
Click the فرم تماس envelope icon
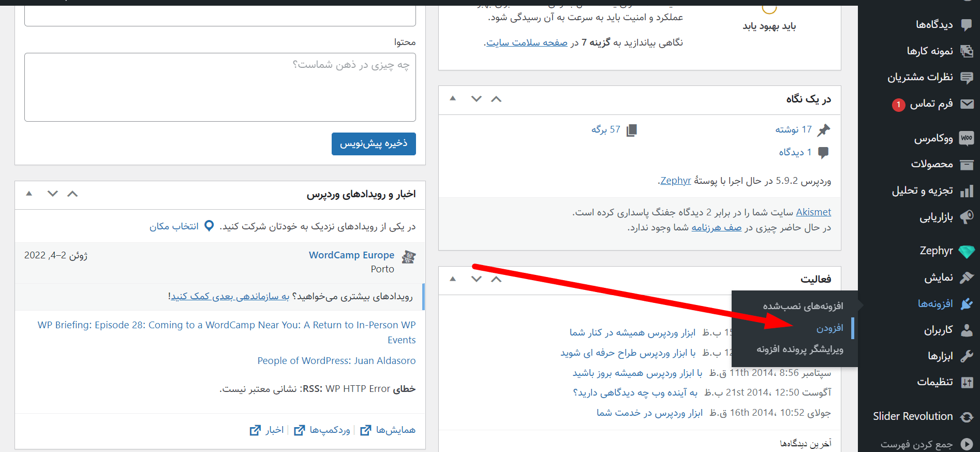(967, 104)
